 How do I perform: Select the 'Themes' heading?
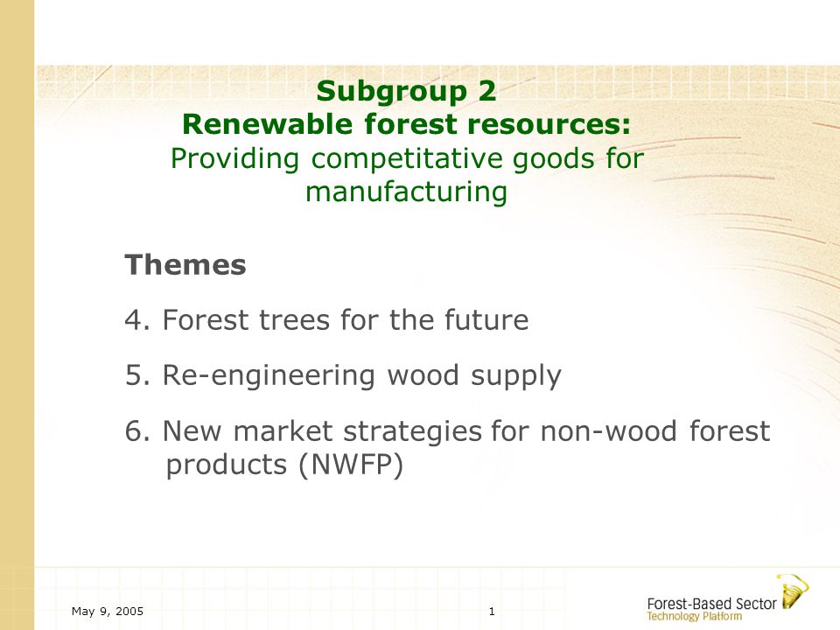pos(185,264)
